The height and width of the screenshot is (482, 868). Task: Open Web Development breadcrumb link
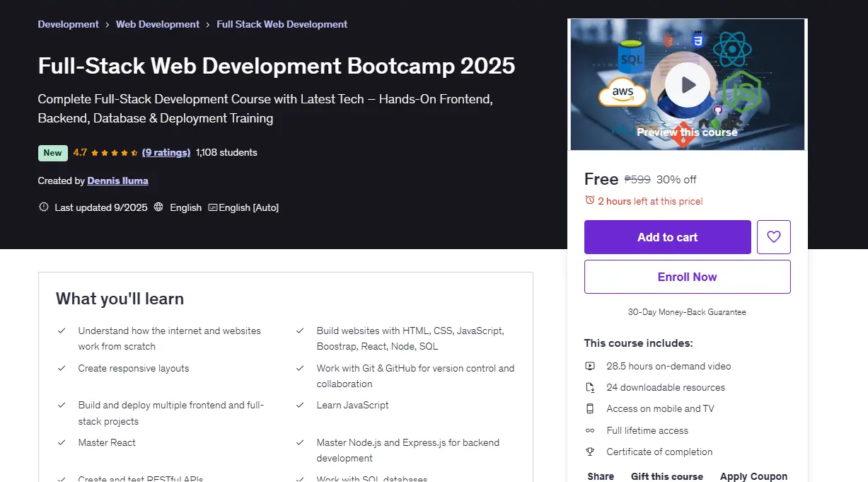(x=158, y=24)
